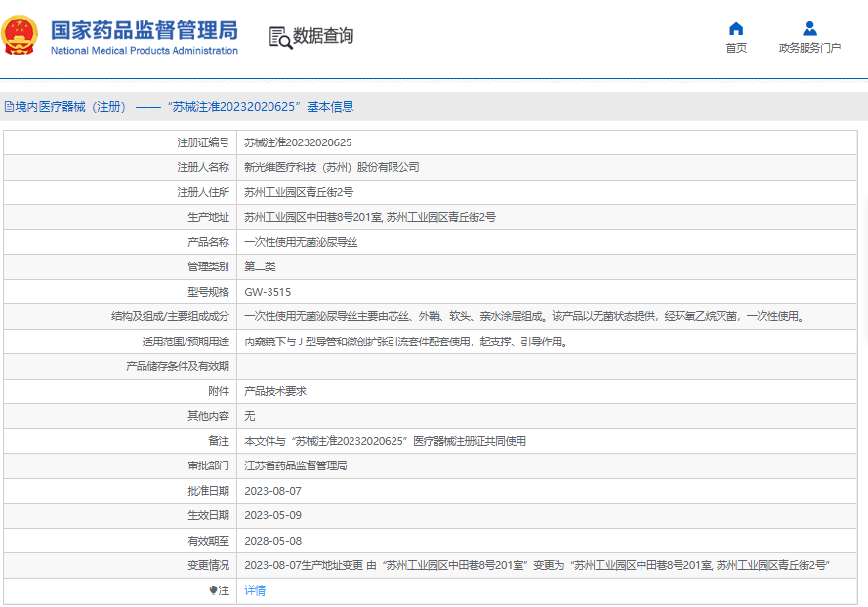Screen dimensions: 868x607
Task: Select model value GW-3515
Action: click(268, 292)
